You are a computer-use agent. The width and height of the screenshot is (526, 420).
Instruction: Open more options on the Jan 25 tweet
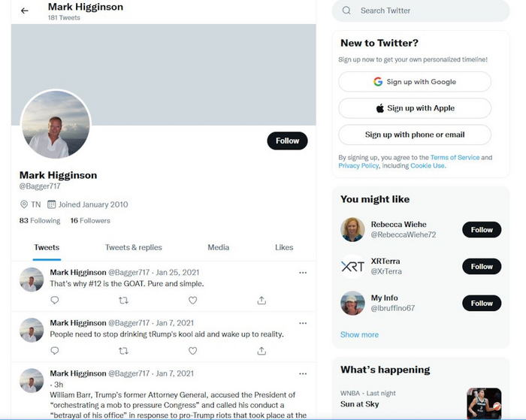click(303, 273)
